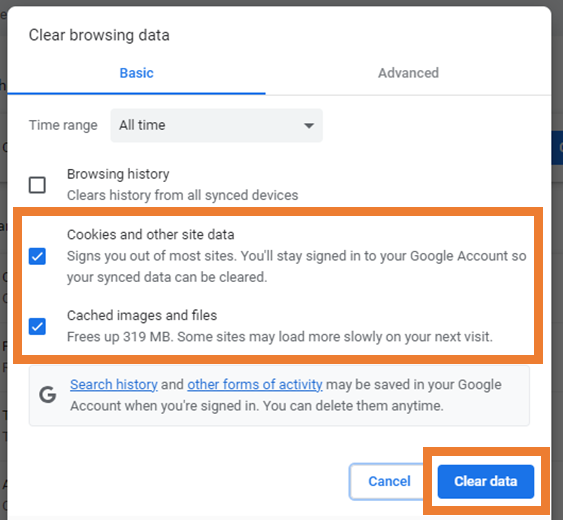Click the Time range dropdown arrow
Image resolution: width=563 pixels, height=520 pixels.
[x=309, y=126]
